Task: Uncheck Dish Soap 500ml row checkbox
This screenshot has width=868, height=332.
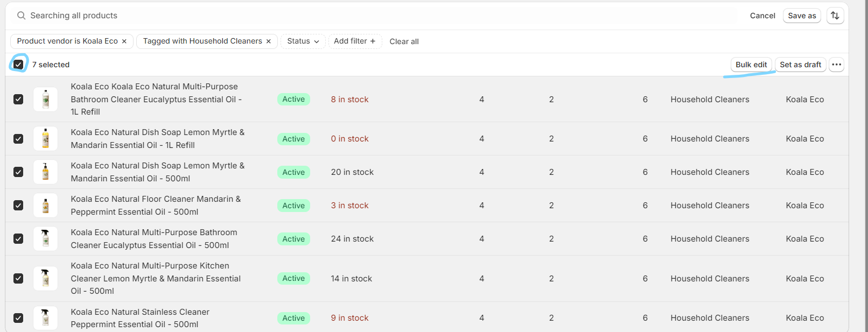Action: pos(18,172)
